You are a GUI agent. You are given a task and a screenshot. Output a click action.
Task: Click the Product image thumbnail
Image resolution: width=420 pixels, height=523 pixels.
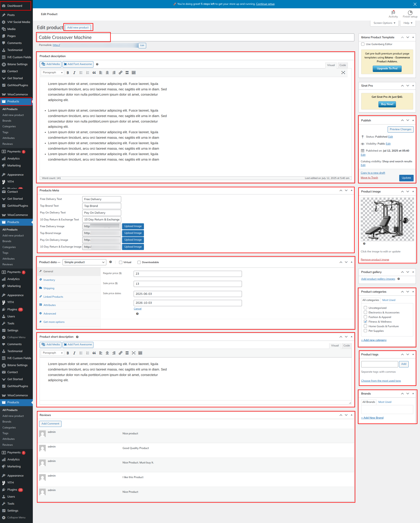(387, 219)
